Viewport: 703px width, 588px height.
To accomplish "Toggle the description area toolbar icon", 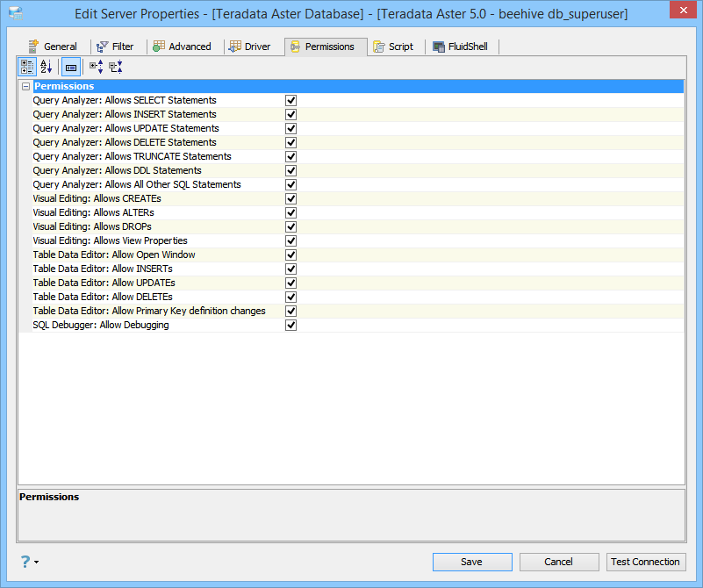I will (x=71, y=68).
